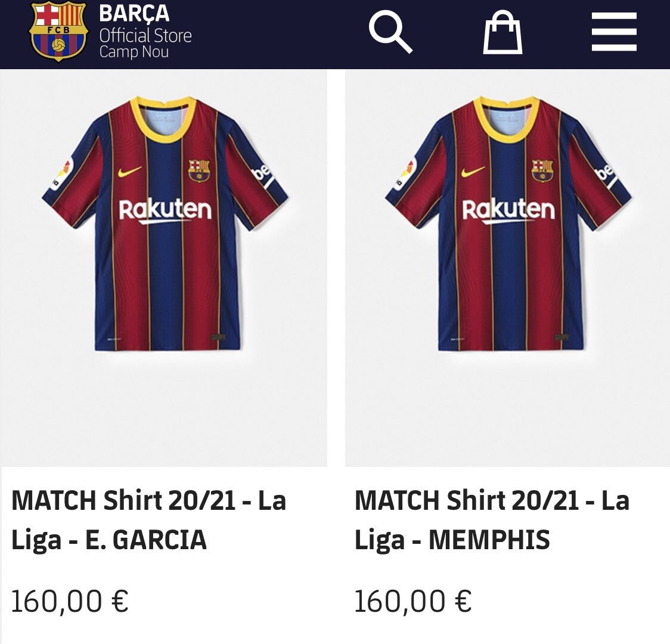
Task: Click the 160,00 € price under MEMPHIS
Action: [x=413, y=601]
